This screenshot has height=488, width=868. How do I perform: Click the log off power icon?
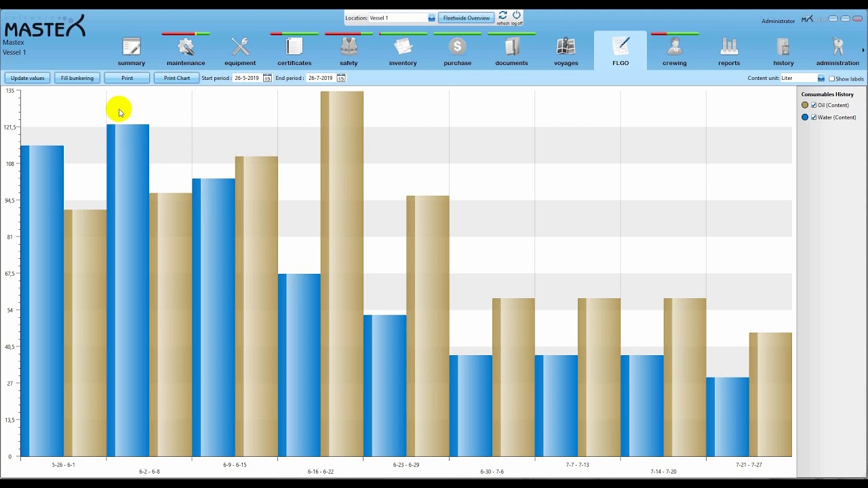point(517,15)
